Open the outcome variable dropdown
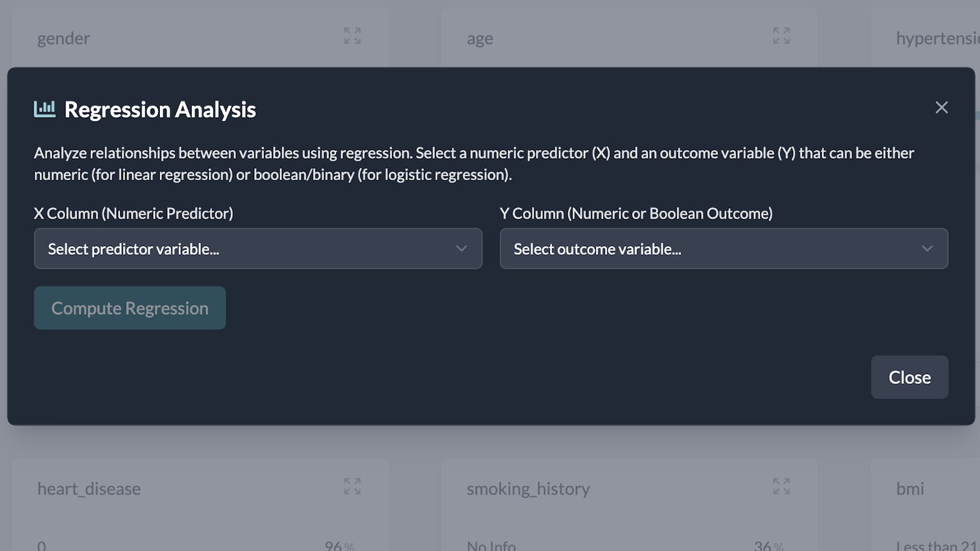 (723, 249)
